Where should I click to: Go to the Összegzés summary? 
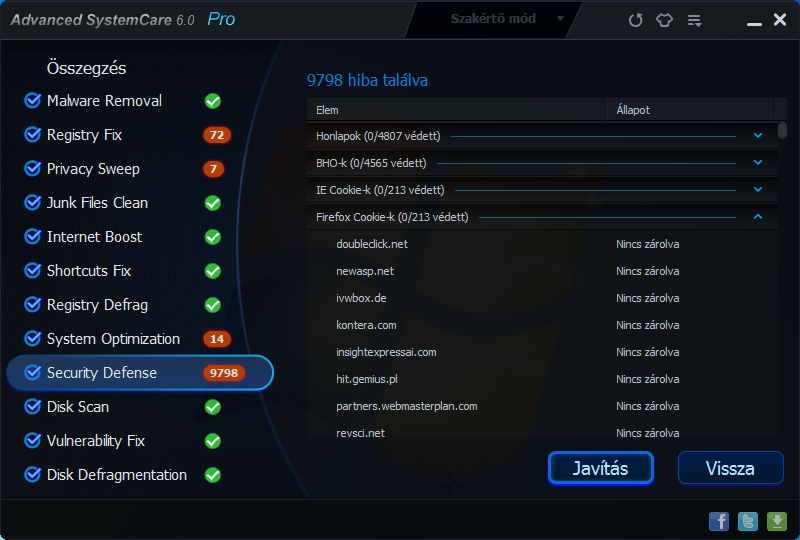coord(86,68)
